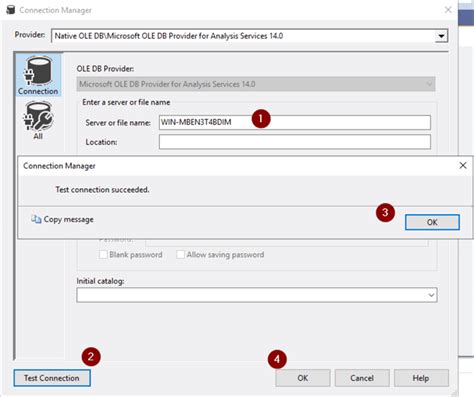Select the Connection page icon
The height and width of the screenshot is (397, 474).
coord(38,75)
